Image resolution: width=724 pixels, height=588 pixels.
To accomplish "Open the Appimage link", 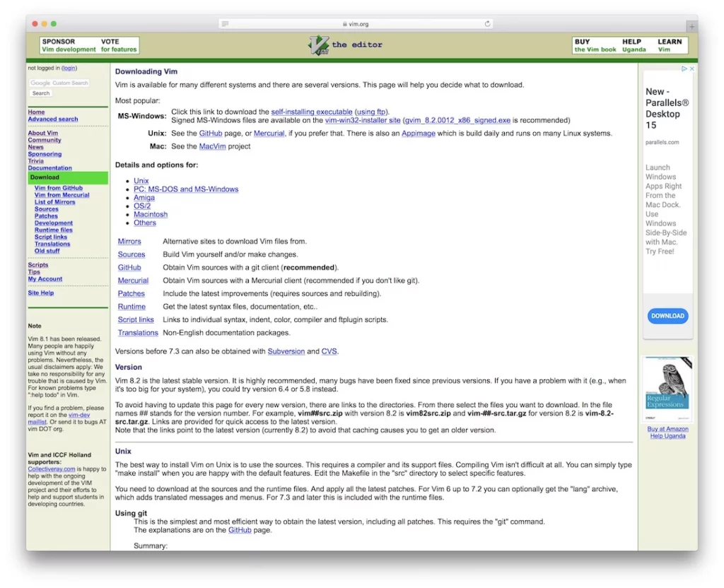I will [419, 134].
